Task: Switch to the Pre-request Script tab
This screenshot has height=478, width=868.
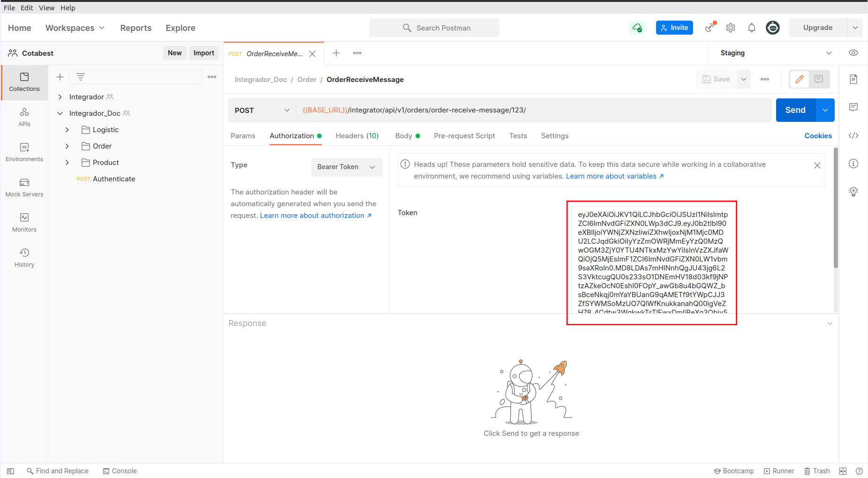Action: tap(464, 136)
